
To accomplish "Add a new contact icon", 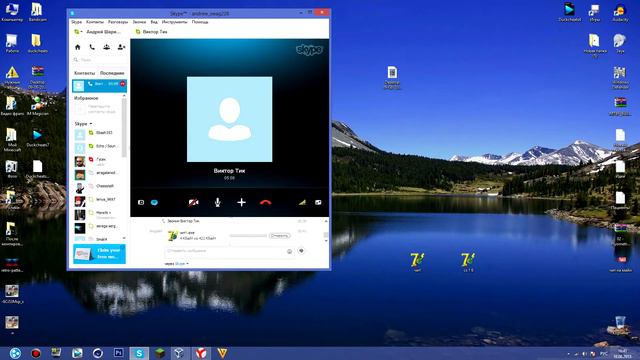I will click(x=121, y=47).
